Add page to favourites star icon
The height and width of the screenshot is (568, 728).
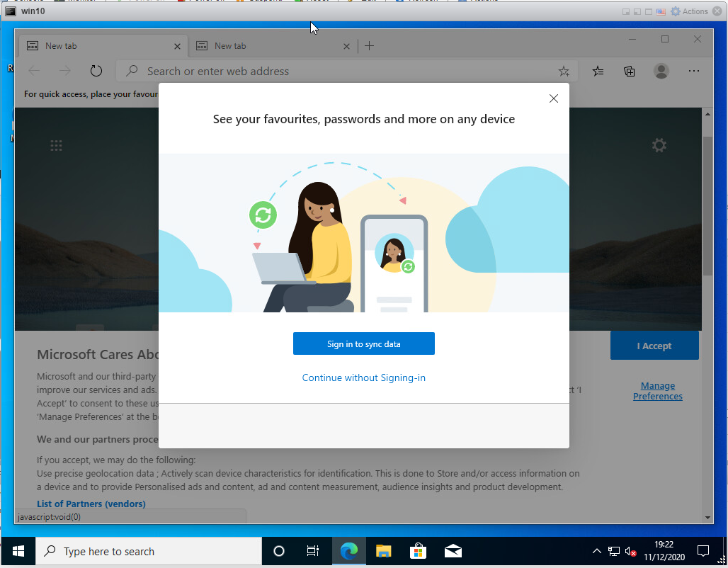(564, 71)
